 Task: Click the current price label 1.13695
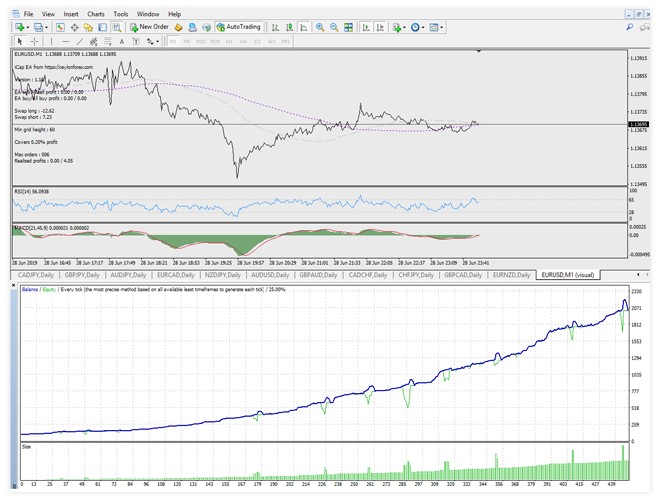[638, 124]
